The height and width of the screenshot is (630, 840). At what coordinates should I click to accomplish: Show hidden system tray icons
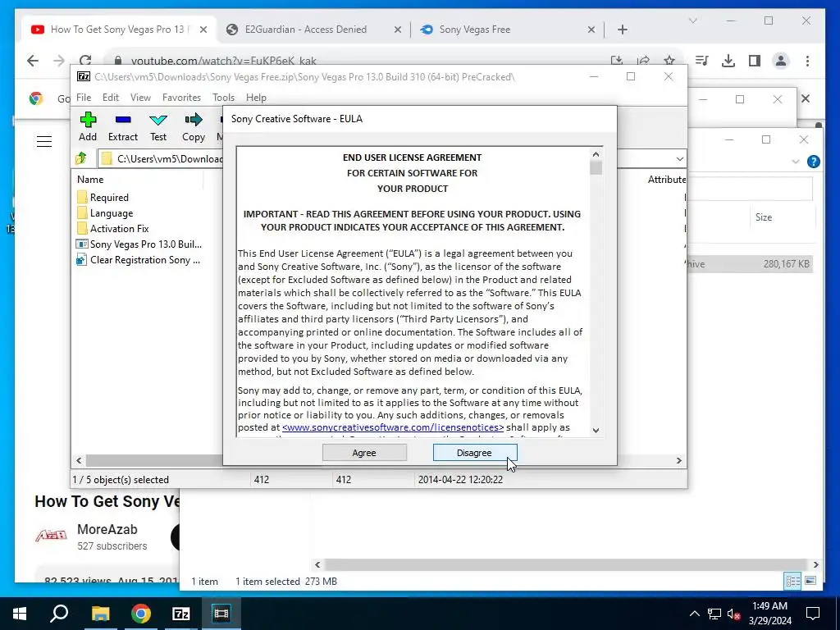tap(694, 614)
